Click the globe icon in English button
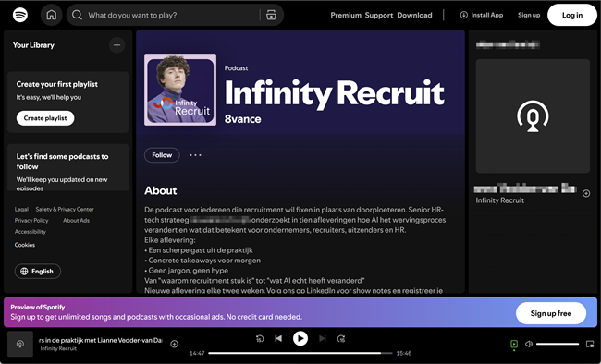 click(x=24, y=272)
